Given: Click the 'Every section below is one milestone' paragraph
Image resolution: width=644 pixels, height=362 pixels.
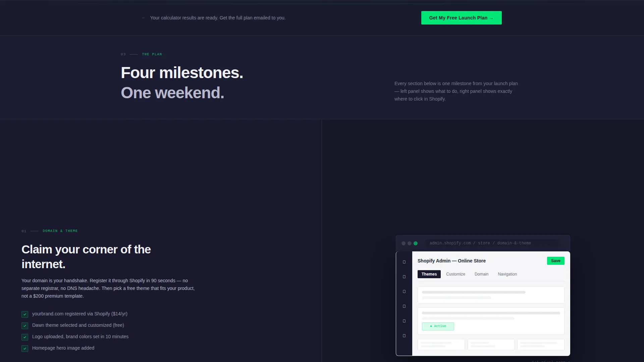Looking at the screenshot, I should (x=456, y=91).
